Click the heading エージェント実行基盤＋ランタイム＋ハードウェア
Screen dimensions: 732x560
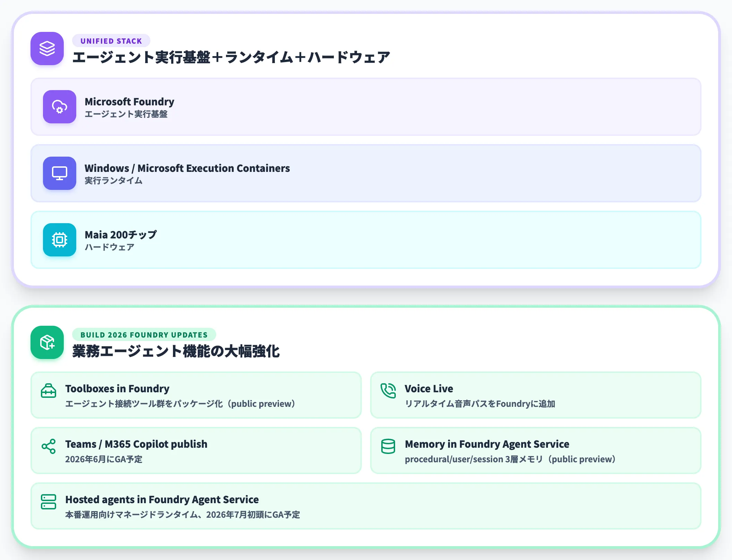pyautogui.click(x=231, y=58)
